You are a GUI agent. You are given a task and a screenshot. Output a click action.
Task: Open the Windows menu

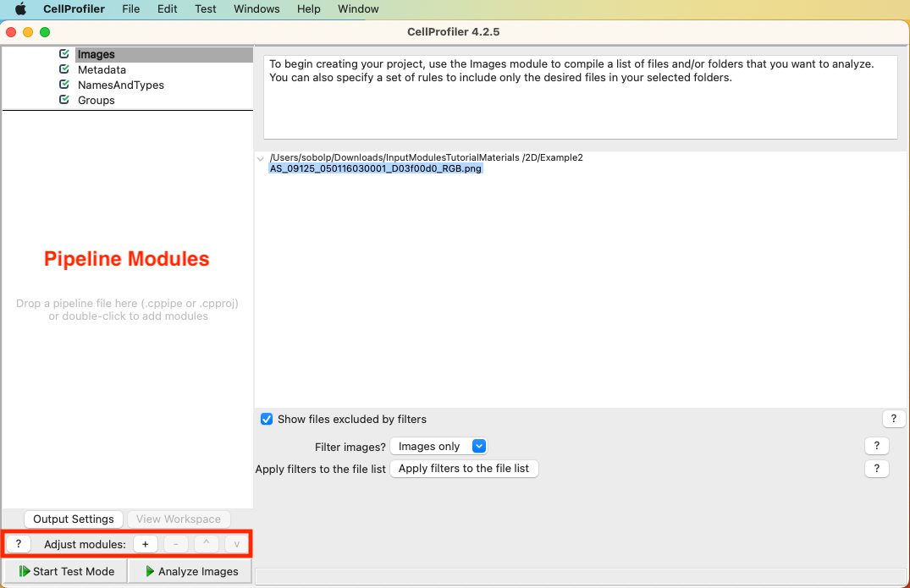pyautogui.click(x=256, y=8)
